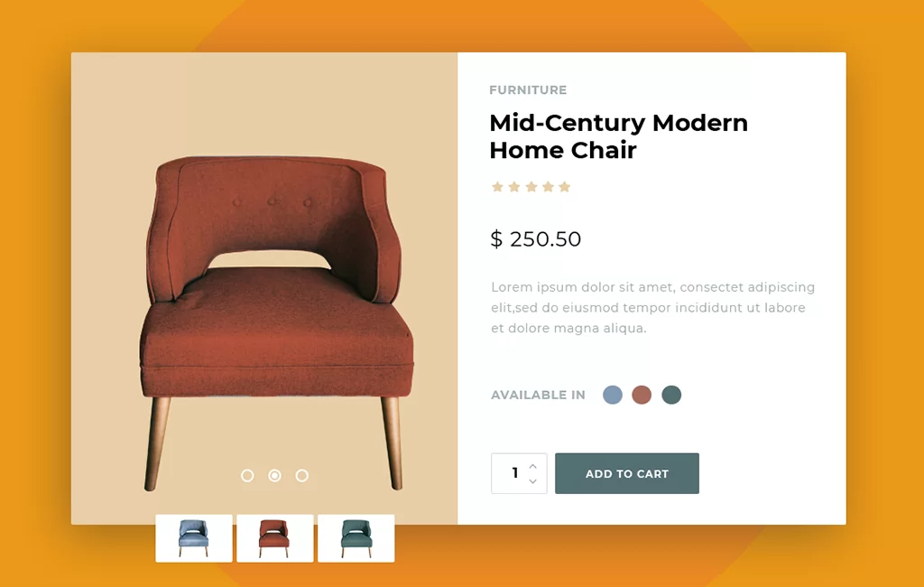Screen dimensions: 924x587
Task: Click the fifth rating star
Action: click(x=565, y=187)
